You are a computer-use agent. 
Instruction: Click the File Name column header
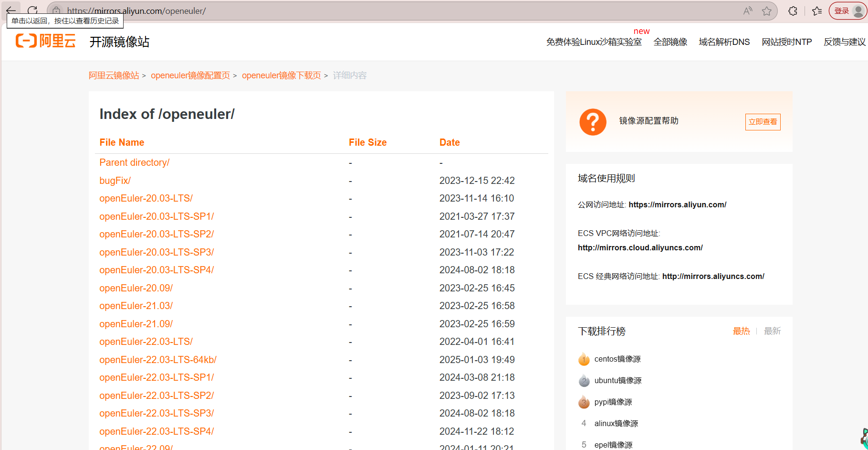(122, 142)
